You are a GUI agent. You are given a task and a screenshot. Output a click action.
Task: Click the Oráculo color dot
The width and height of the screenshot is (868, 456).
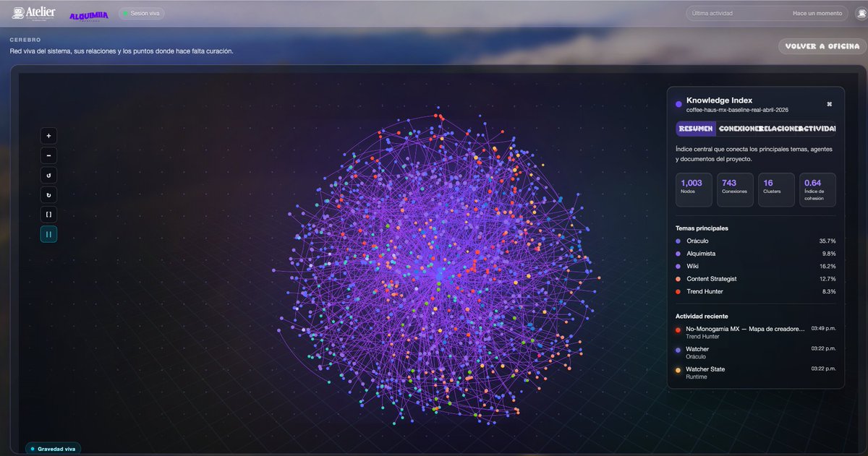pos(678,241)
